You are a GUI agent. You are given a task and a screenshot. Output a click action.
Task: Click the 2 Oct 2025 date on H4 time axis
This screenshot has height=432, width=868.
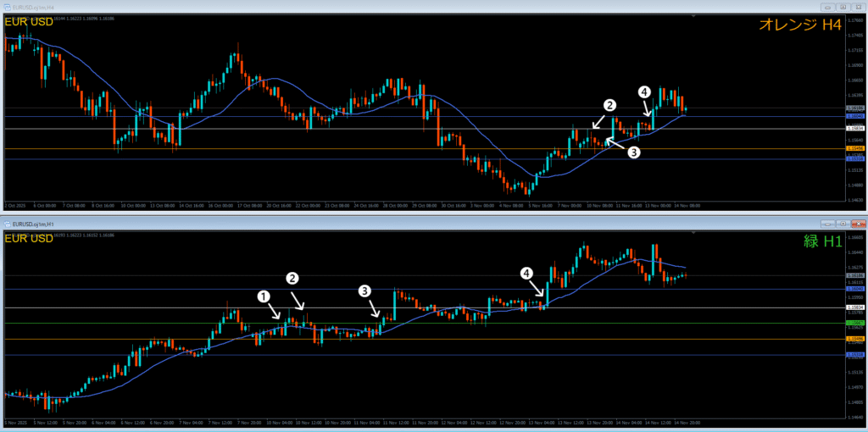point(14,205)
